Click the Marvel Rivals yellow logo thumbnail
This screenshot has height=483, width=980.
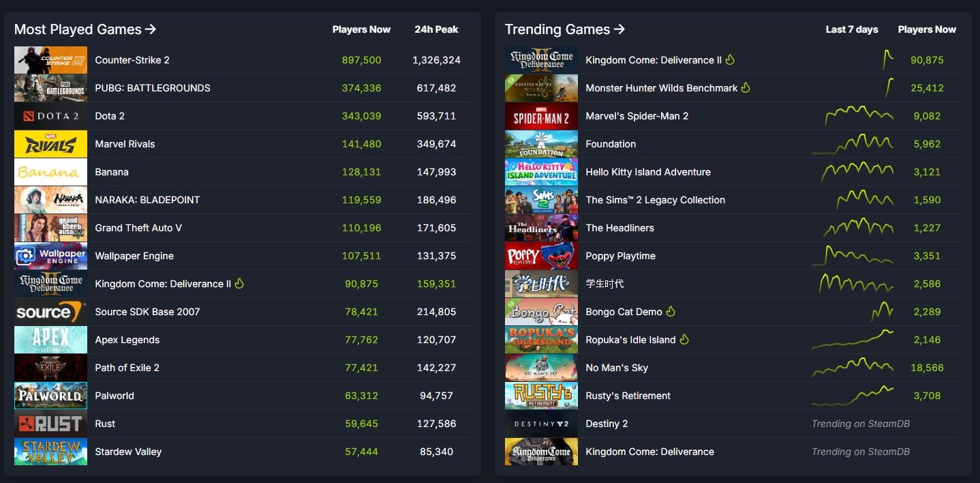click(50, 144)
